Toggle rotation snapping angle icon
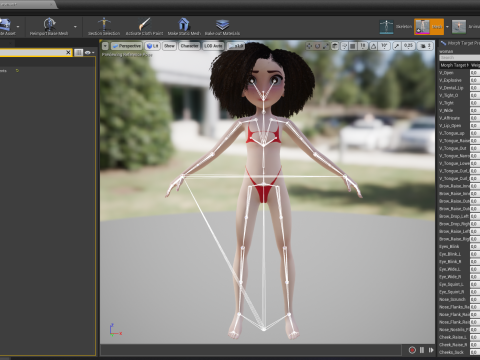480x360 pixels. point(373,46)
